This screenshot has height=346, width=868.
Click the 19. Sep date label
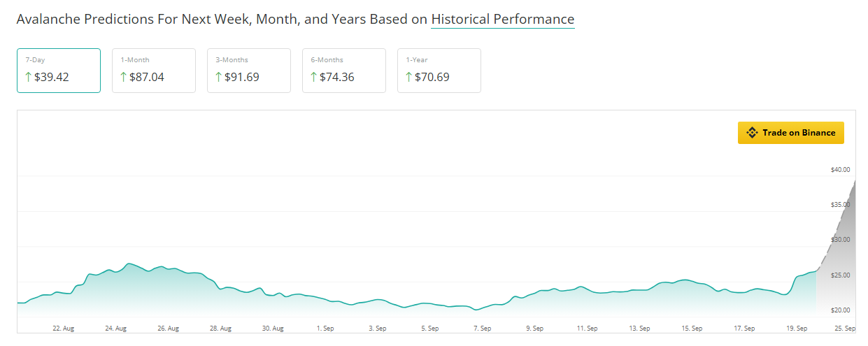pos(797,328)
